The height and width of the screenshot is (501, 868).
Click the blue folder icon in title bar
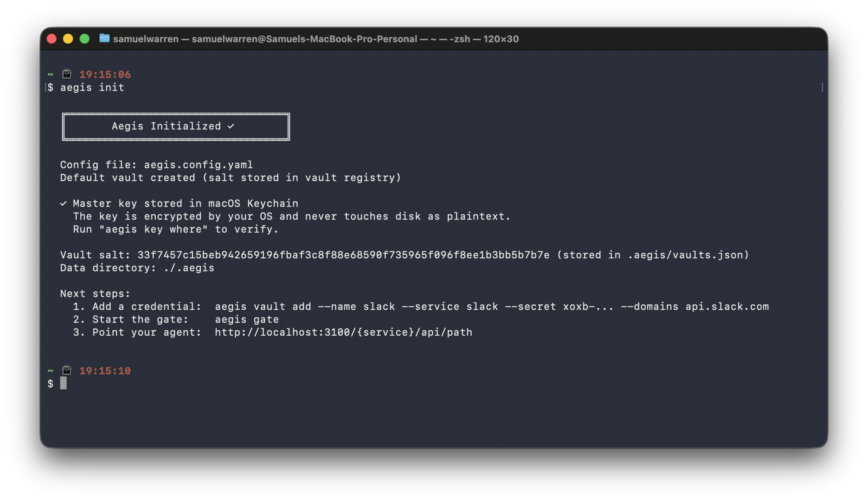[x=104, y=38]
